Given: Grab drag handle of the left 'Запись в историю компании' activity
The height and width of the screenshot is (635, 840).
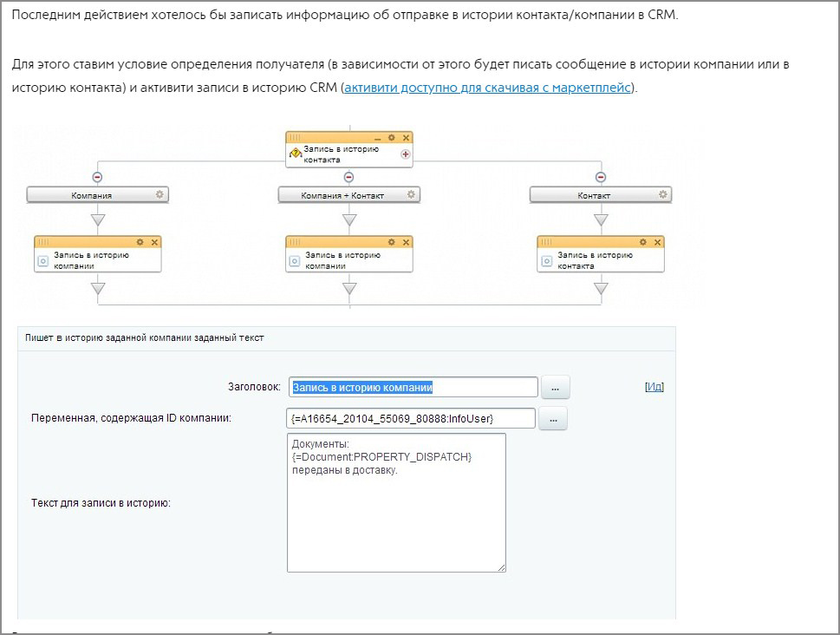Looking at the screenshot, I should 43,242.
